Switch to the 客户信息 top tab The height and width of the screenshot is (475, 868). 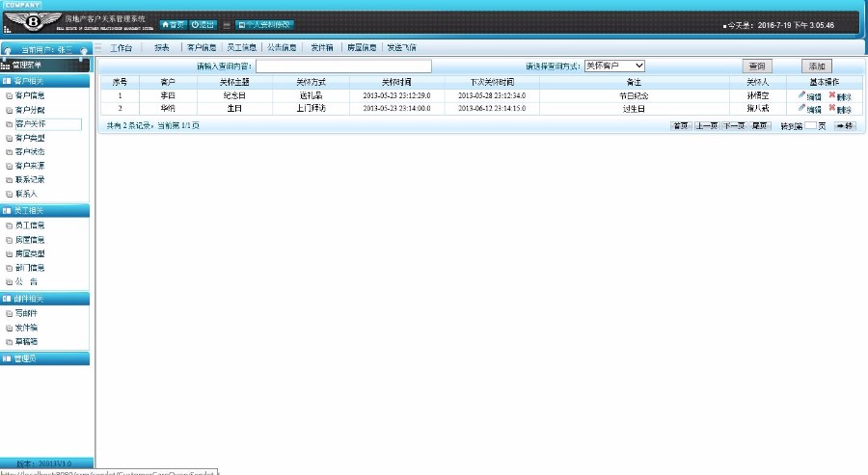[202, 48]
